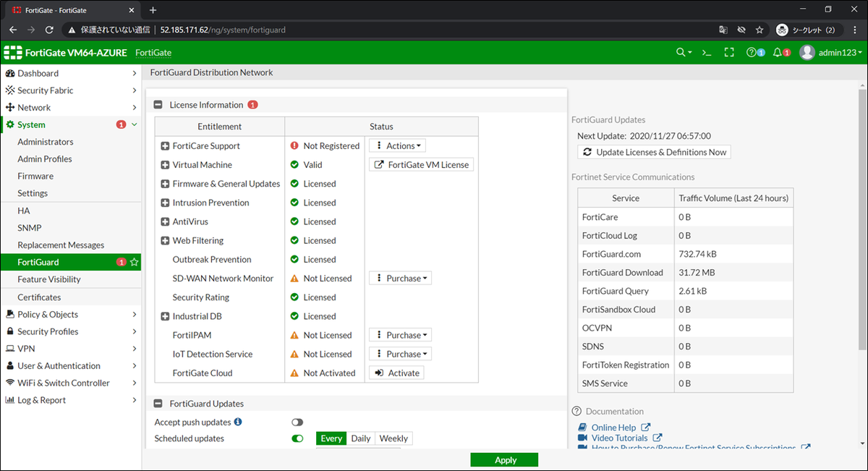Collapse the FortiGuard Updates section
The height and width of the screenshot is (471, 868).
pos(158,404)
